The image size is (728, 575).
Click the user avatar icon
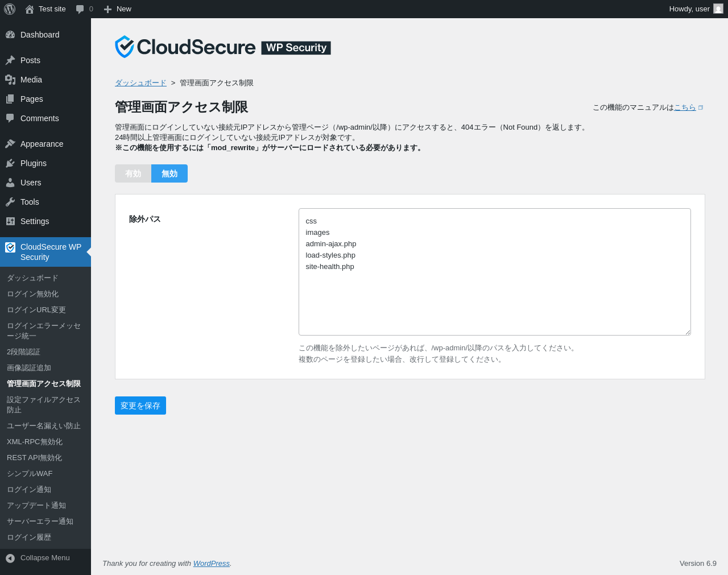tap(718, 9)
